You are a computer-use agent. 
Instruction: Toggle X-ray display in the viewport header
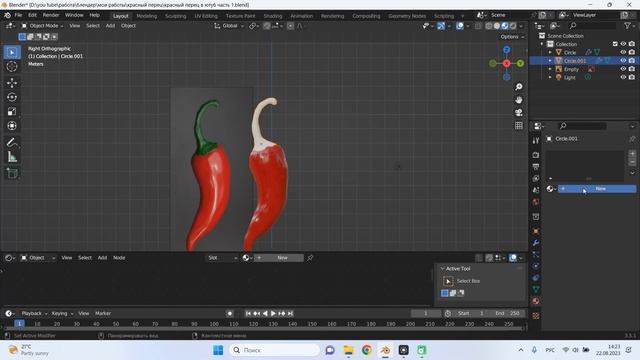478,26
